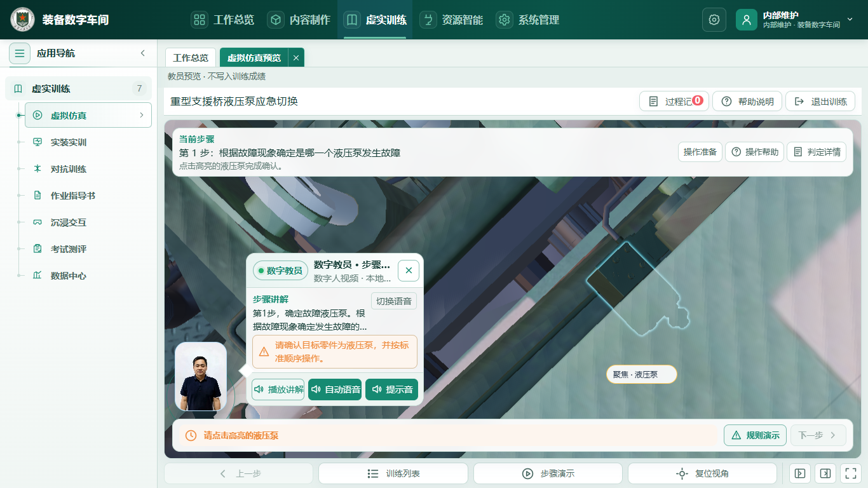
Task: Open the settings gear in header
Action: (714, 20)
